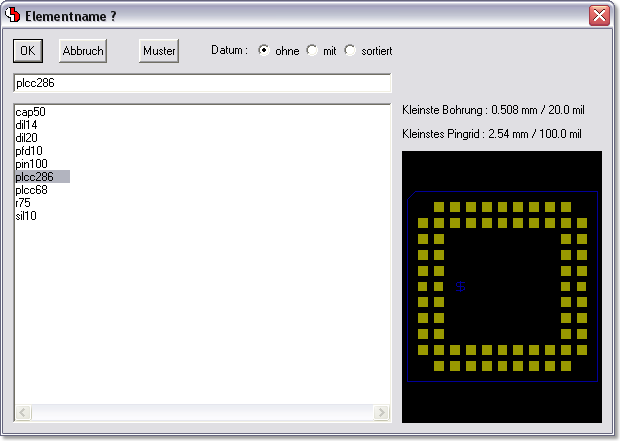Select the 'ohne' date radio option
Viewport: 620px width, 441px height.
pyautogui.click(x=264, y=51)
